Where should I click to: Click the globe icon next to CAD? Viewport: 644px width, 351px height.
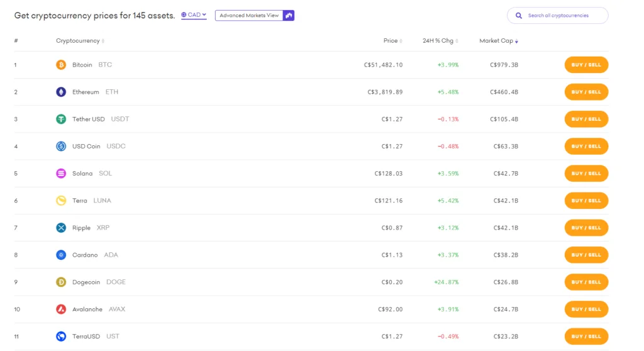pos(184,15)
